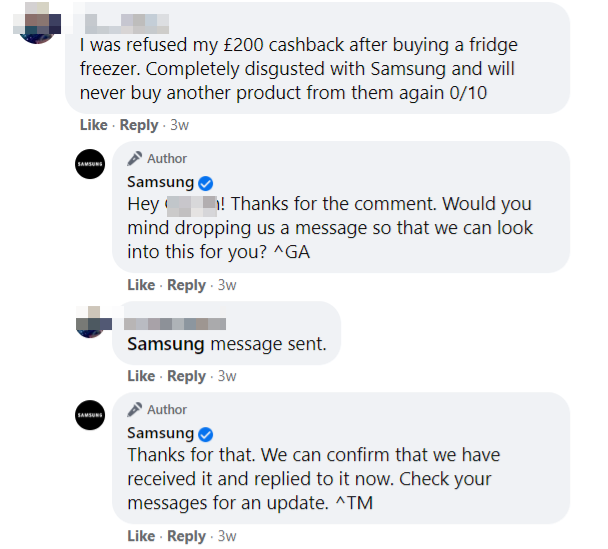The image size is (608, 549).
Task: Like Samsung's ^GA reply
Action: pos(141,285)
